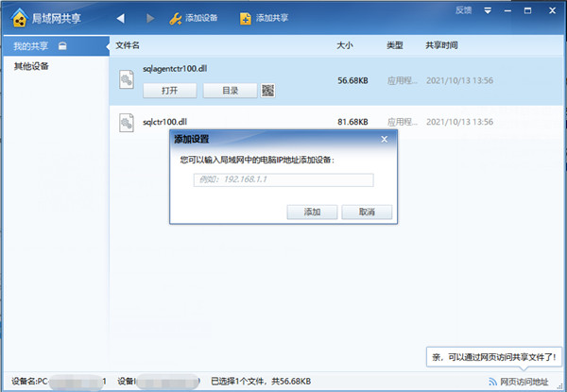Click the 56.68KB size value

352,80
